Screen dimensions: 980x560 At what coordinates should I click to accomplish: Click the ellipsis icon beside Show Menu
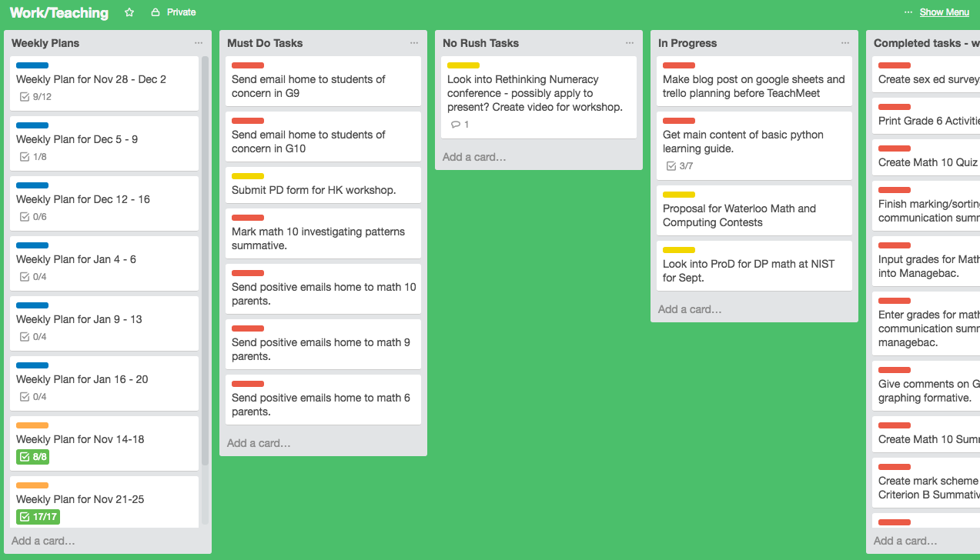click(x=909, y=12)
